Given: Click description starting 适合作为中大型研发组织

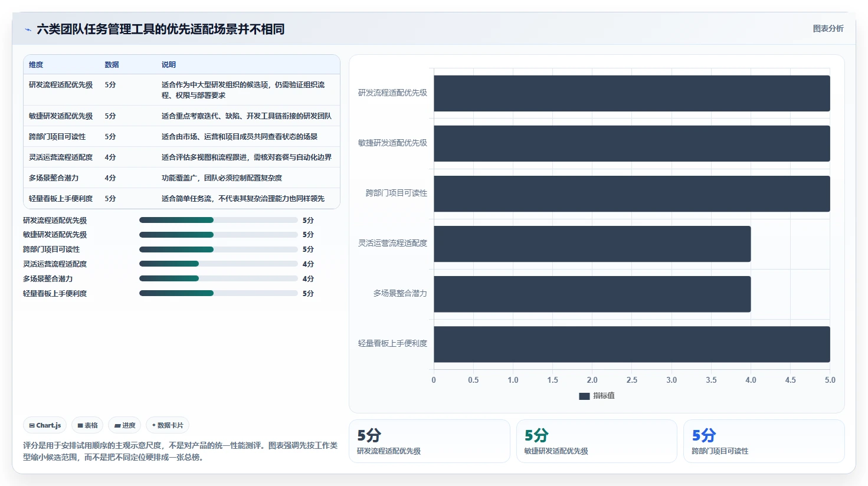Looking at the screenshot, I should [243, 90].
